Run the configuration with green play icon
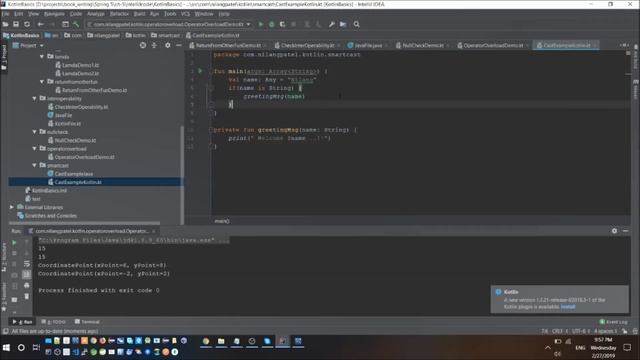 [261, 24]
